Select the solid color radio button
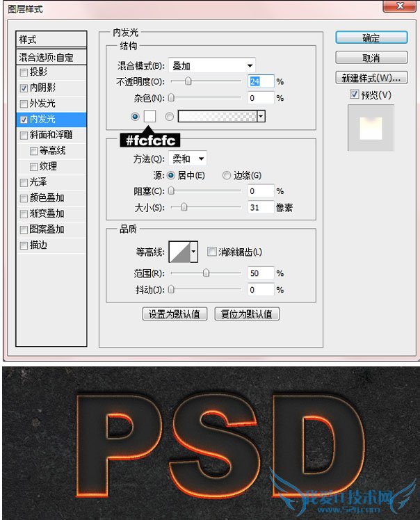This screenshot has height=520, width=420. [135, 116]
